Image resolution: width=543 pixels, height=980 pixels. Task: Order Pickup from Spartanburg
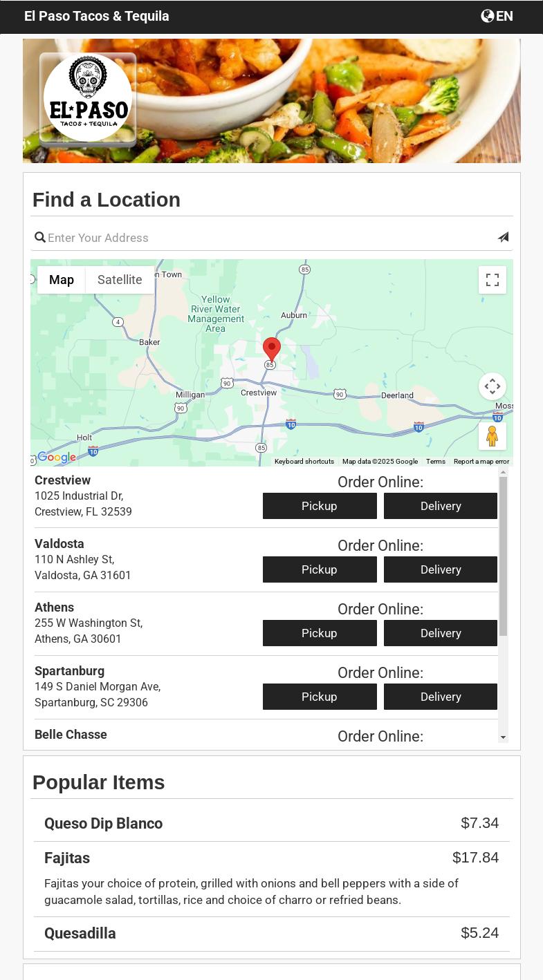[320, 697]
